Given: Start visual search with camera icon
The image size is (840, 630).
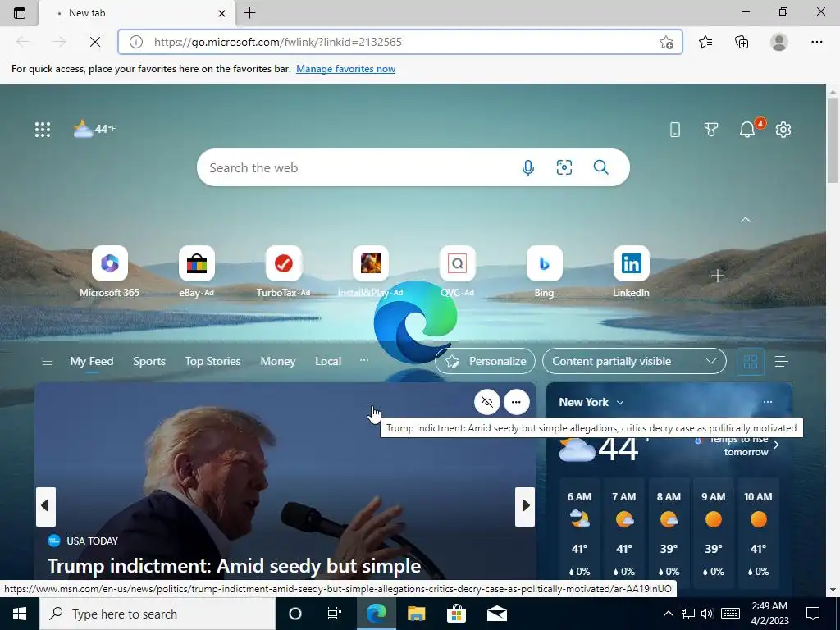Looking at the screenshot, I should pos(564,167).
